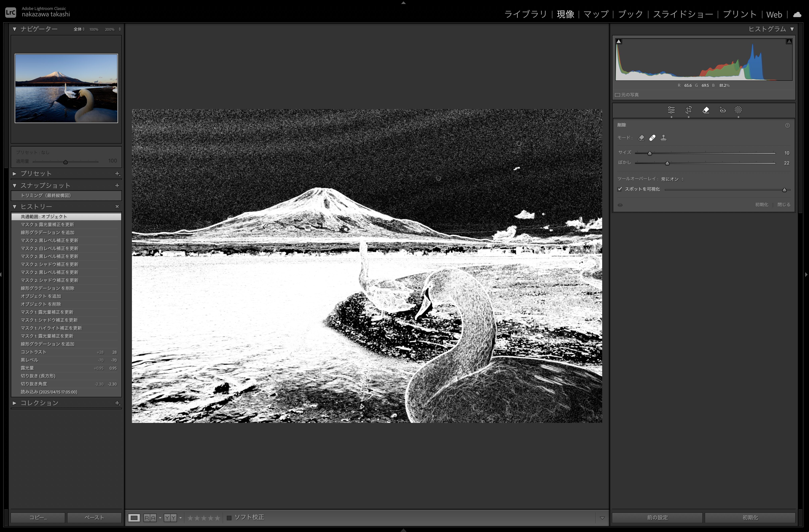Enable ソフト校正 soft proofing checkbox
The width and height of the screenshot is (809, 532).
229,518
